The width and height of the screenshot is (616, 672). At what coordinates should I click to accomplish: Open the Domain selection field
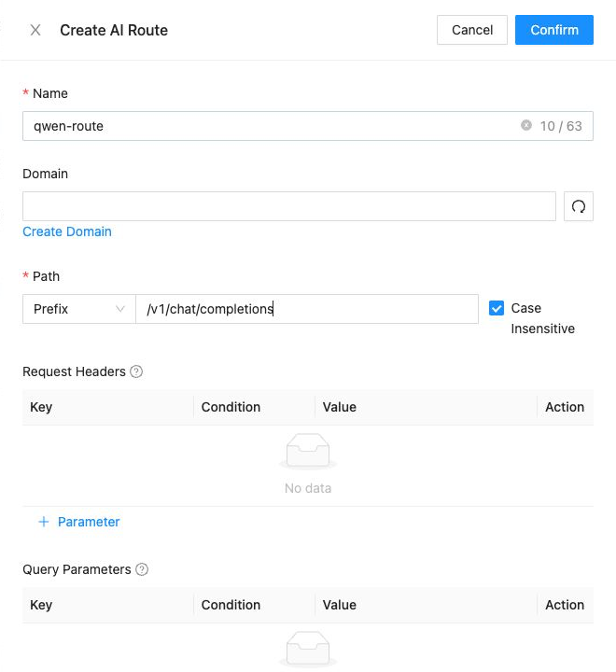pyautogui.click(x=289, y=206)
